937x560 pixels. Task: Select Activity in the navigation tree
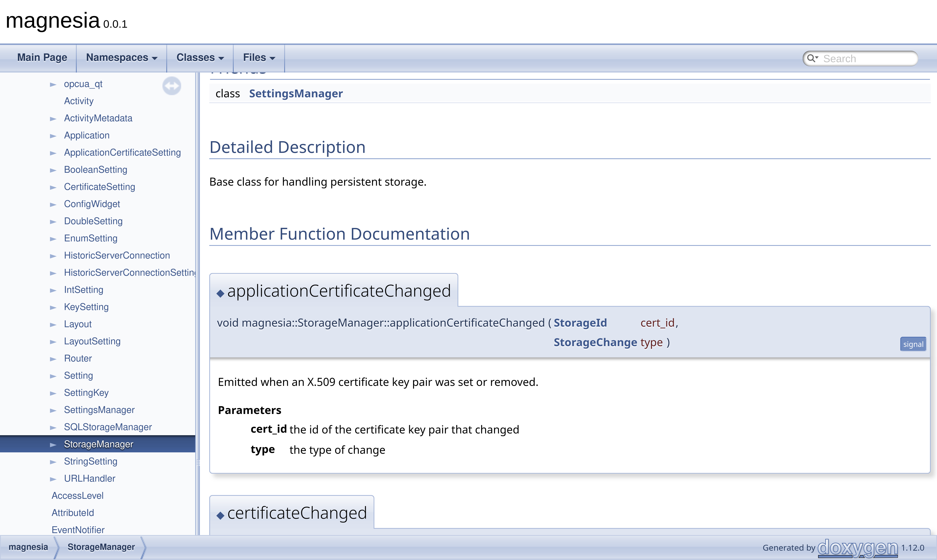(78, 101)
